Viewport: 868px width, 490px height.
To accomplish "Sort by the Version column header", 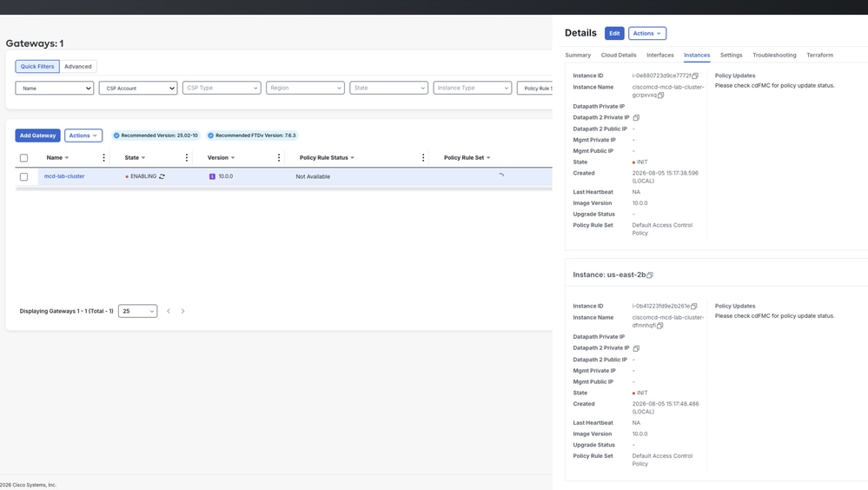I will click(221, 158).
